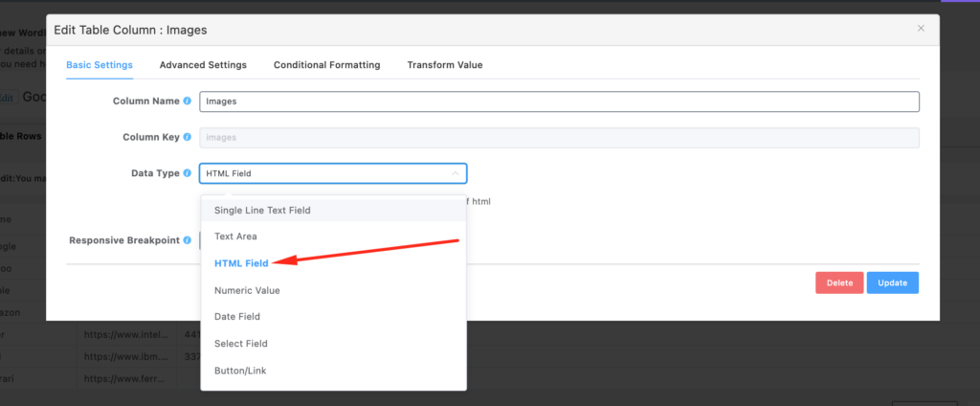Switch to Advanced Settings tab
Screen dimensions: 980x406
pos(203,65)
